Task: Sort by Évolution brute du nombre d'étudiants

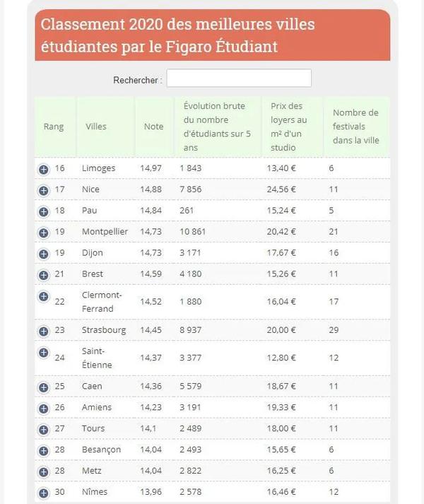Action: [x=216, y=127]
